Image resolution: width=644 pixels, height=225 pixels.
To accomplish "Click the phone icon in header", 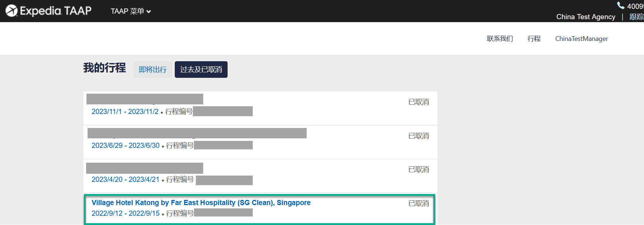I will (x=621, y=5).
